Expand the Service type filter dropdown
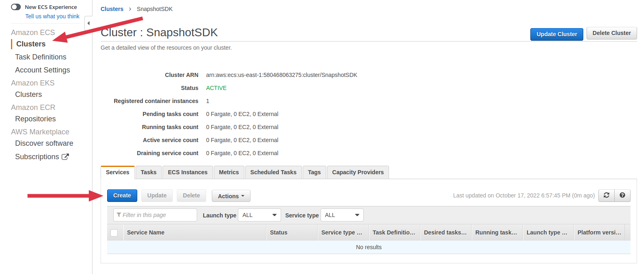644x274 pixels. tap(342, 215)
